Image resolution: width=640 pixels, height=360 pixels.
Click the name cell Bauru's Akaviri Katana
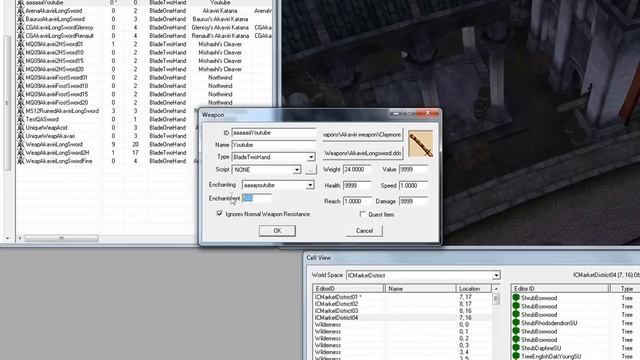(x=220, y=19)
